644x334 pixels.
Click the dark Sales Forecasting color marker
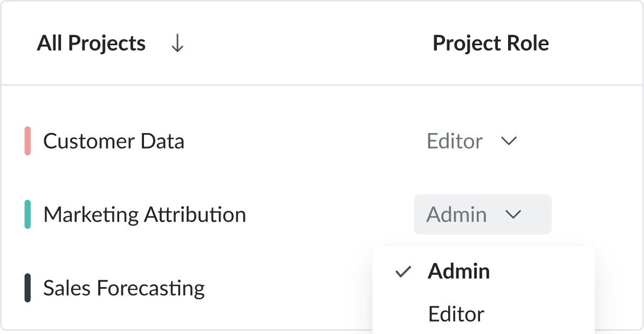(28, 288)
